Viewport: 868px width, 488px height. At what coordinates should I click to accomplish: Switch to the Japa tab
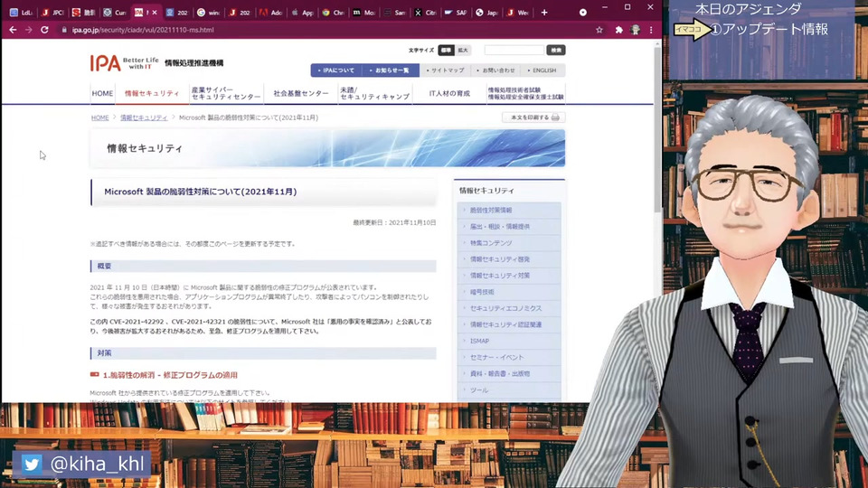[x=487, y=12]
